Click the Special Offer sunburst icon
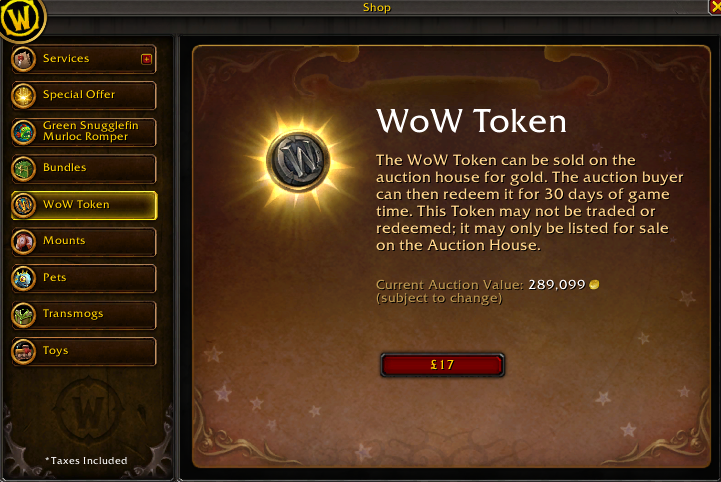This screenshot has height=482, width=721. pos(23,96)
